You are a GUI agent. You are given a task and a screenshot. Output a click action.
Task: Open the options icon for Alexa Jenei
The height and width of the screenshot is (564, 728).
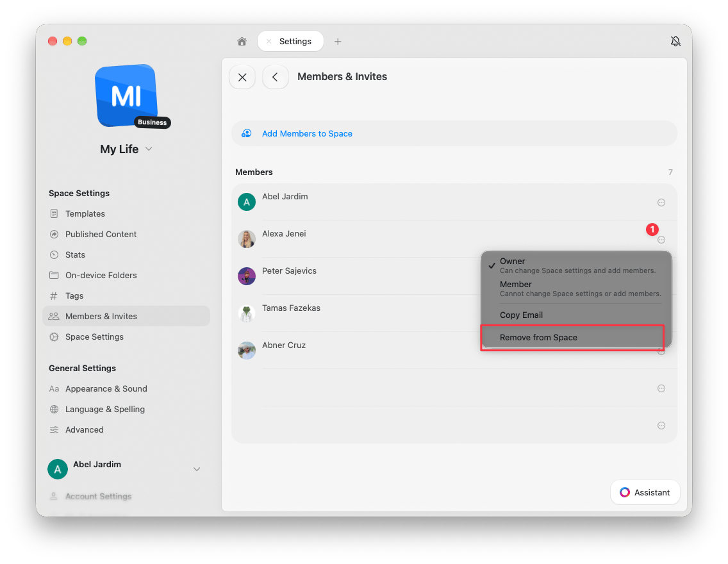pos(661,240)
